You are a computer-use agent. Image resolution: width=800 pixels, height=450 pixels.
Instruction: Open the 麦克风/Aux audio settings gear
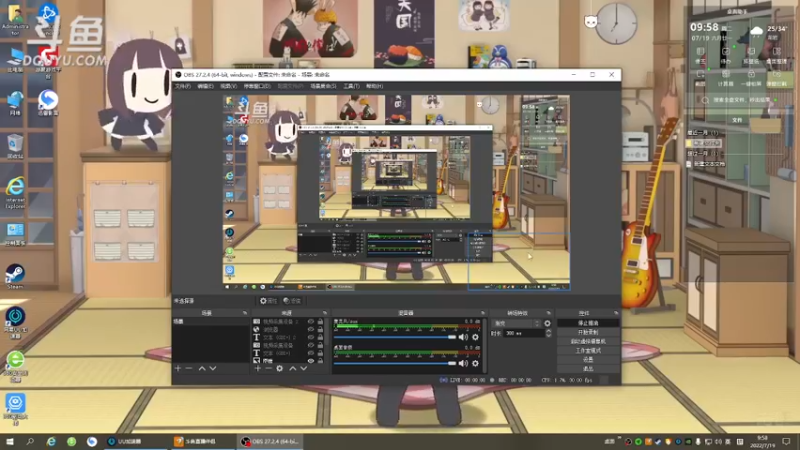coord(475,337)
